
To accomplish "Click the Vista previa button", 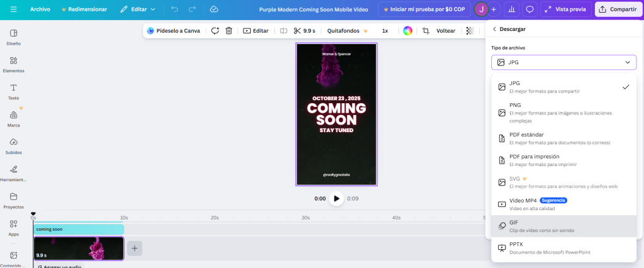I will 564,9.
